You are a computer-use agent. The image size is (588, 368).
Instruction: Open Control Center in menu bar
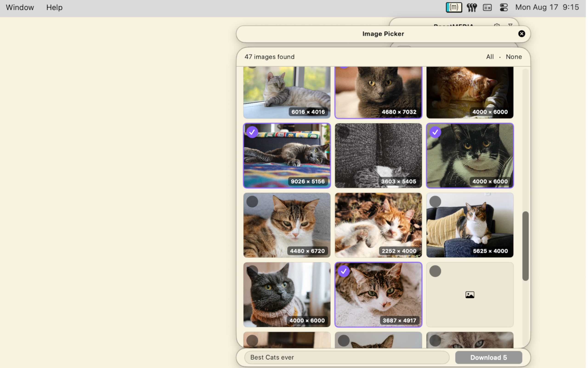coord(504,8)
